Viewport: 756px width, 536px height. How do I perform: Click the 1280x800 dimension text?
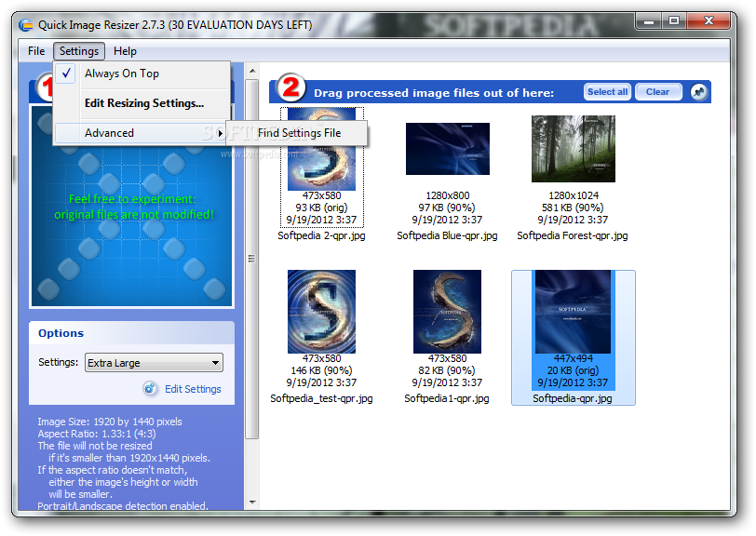(448, 195)
